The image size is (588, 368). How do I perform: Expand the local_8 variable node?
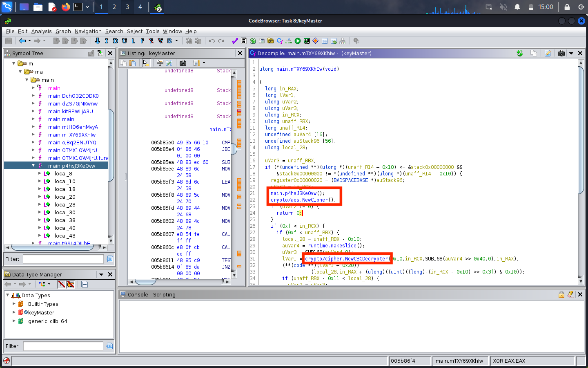pos(40,173)
